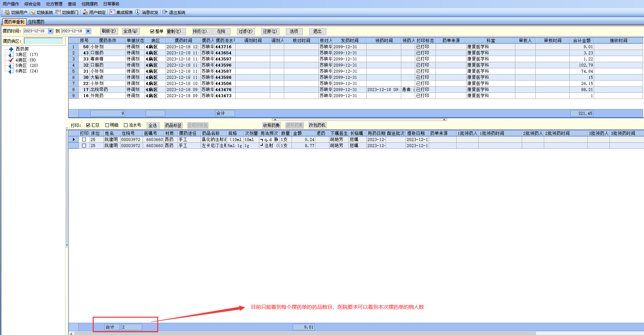Open the 日常事务 menu

point(111,4)
